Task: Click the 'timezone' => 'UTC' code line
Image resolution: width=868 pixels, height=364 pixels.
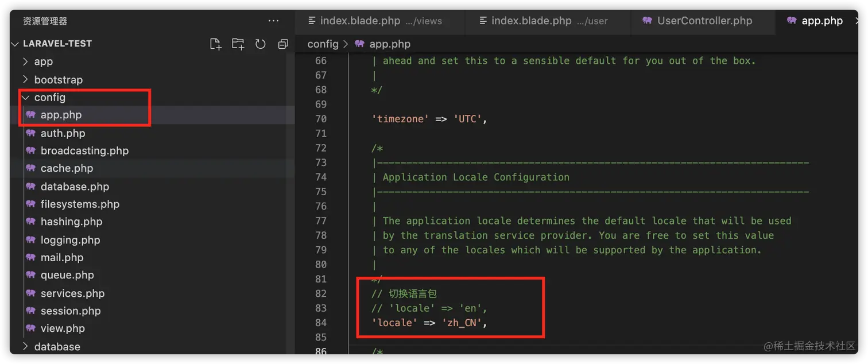Action: click(429, 119)
